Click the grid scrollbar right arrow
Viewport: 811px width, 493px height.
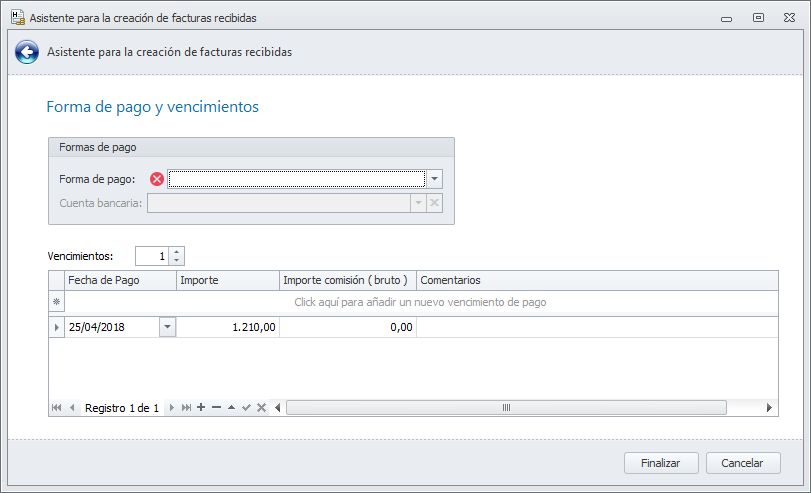click(x=769, y=408)
